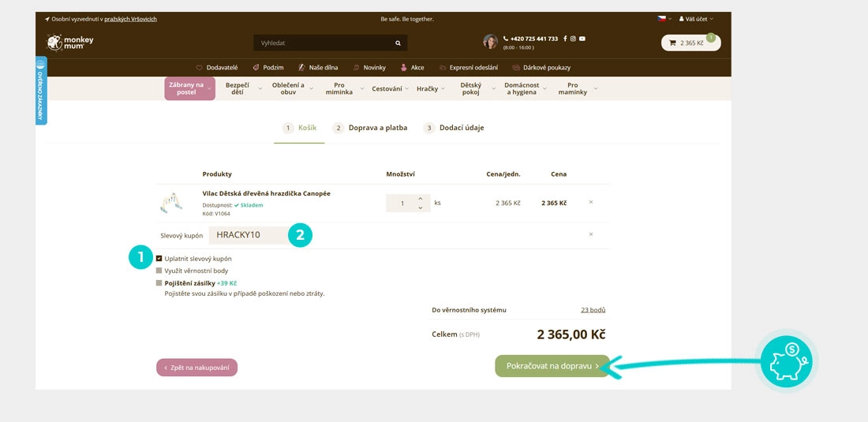Image resolution: width=868 pixels, height=422 pixels.
Task: Tick the Pojištění zásilky checkbox
Action: click(x=159, y=282)
